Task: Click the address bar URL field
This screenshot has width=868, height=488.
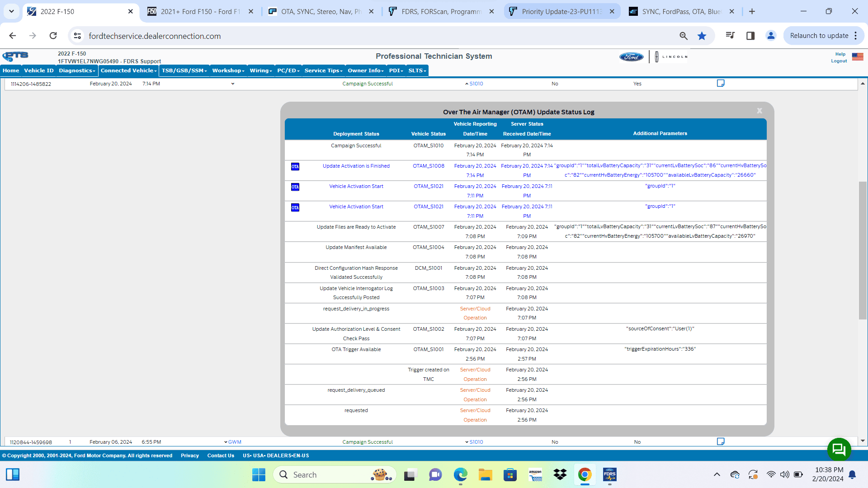Action: coord(380,36)
